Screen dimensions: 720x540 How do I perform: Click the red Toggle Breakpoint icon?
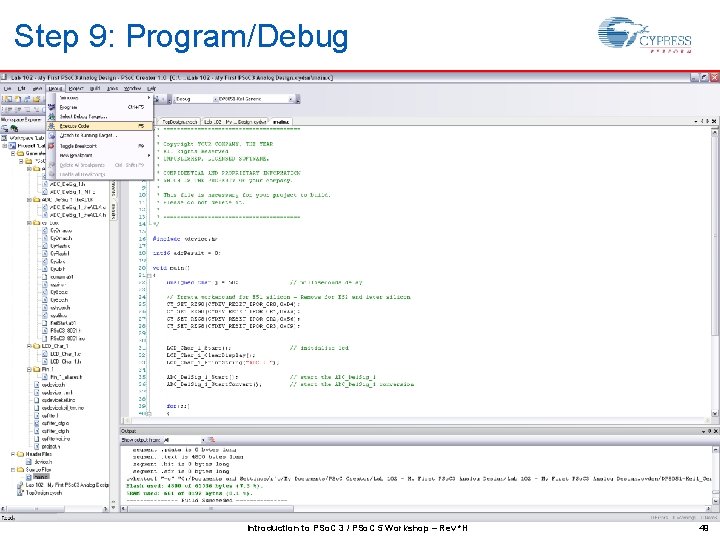52,146
